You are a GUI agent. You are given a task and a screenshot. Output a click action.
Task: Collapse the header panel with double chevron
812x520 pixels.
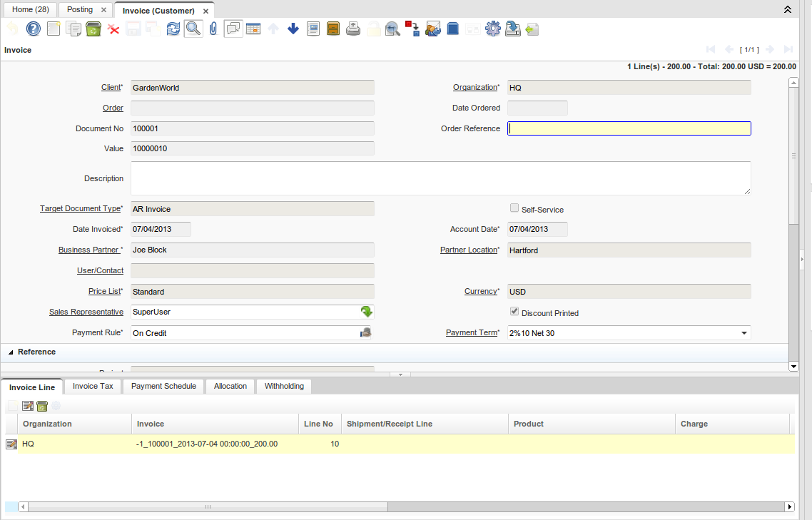pyautogui.click(x=788, y=9)
